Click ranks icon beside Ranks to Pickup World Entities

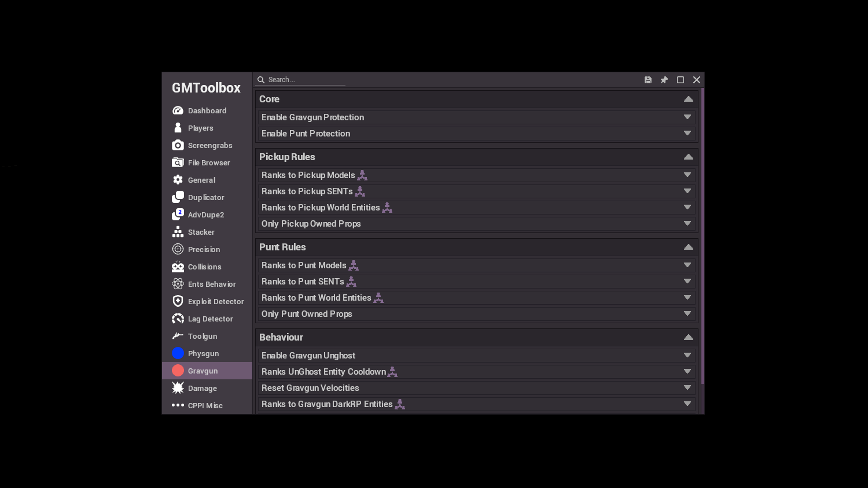(387, 208)
